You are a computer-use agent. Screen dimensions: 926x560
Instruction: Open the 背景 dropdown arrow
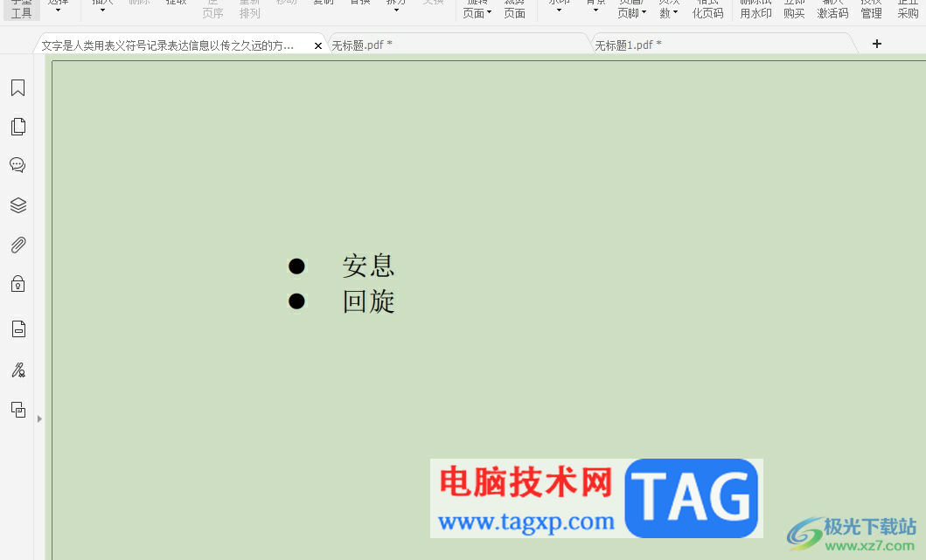tap(595, 10)
